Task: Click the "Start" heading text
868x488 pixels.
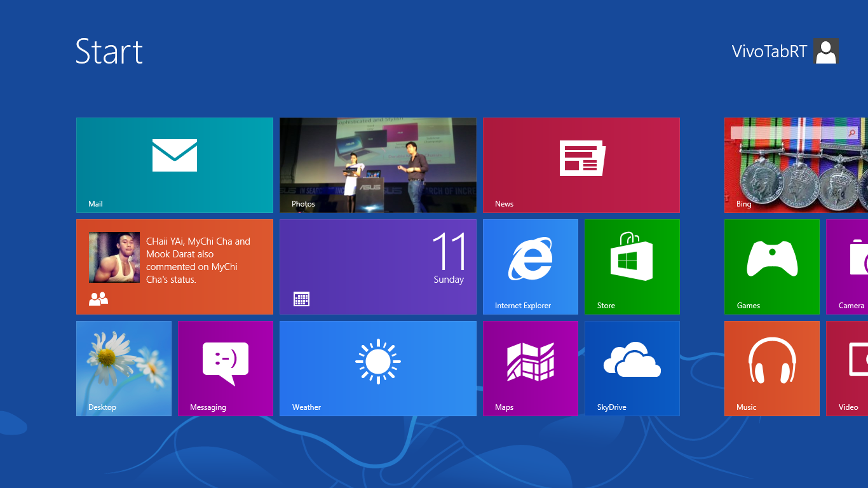Action: pyautogui.click(x=109, y=51)
